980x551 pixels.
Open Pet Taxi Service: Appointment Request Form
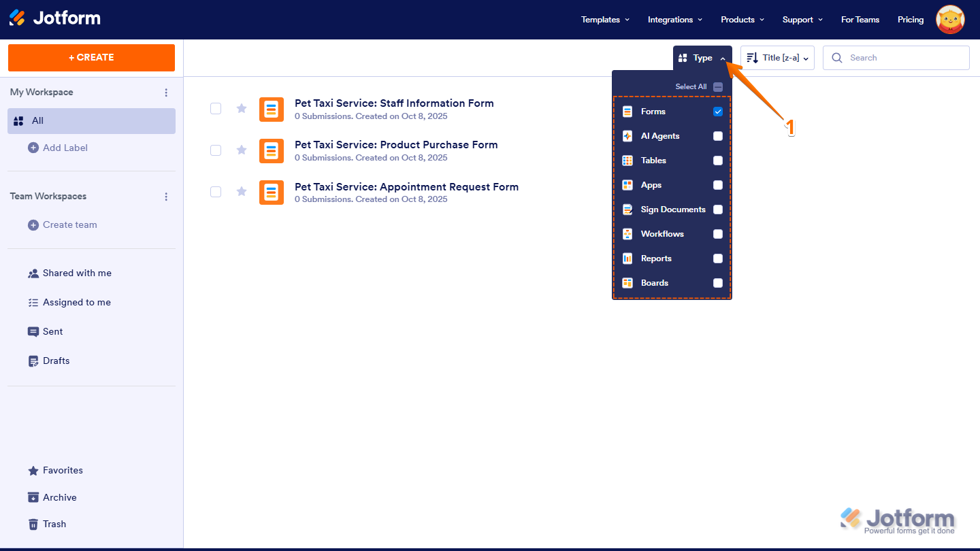coord(406,187)
